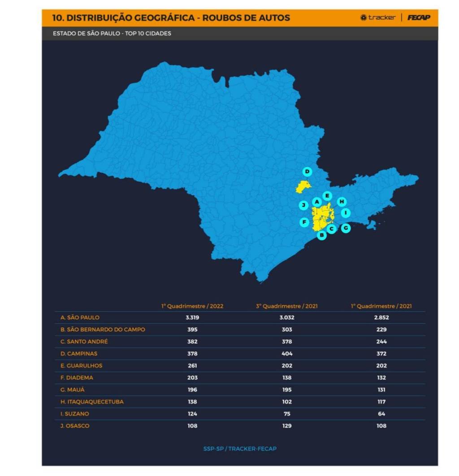Select row label 'E. GUARULHOS'
Image resolution: width=459 pixels, height=476 pixels.
coord(82,365)
